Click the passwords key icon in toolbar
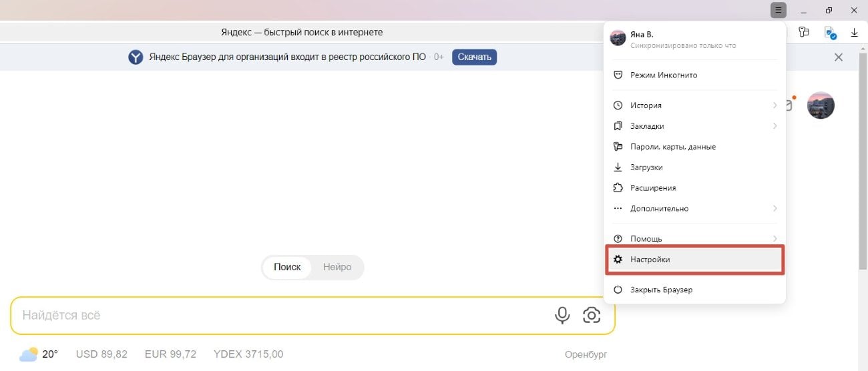The height and width of the screenshot is (371, 868). pyautogui.click(x=804, y=32)
